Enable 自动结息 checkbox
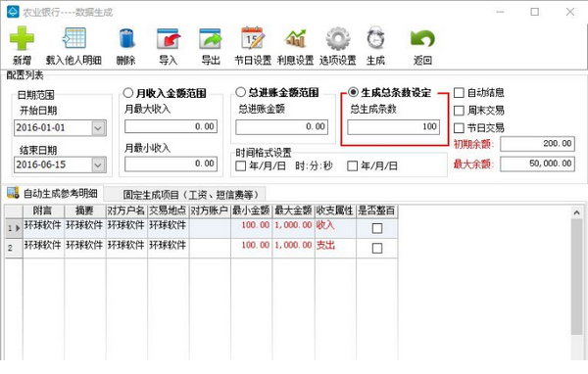 tap(459, 93)
